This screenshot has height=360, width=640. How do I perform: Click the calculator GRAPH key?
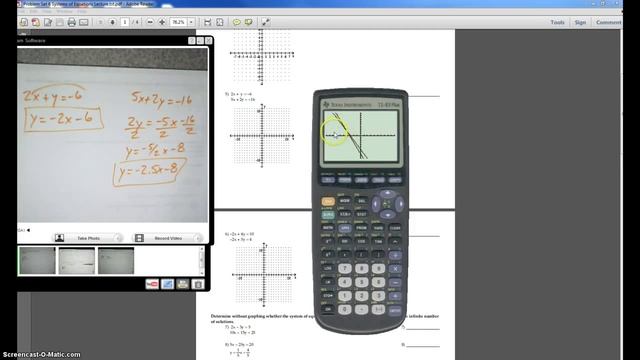pos(395,180)
